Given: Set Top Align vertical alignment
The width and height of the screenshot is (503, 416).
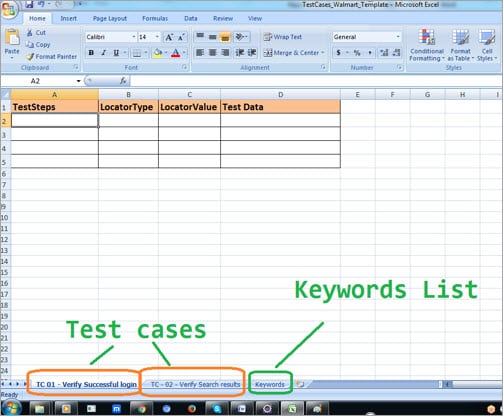Looking at the screenshot, I should pos(200,37).
